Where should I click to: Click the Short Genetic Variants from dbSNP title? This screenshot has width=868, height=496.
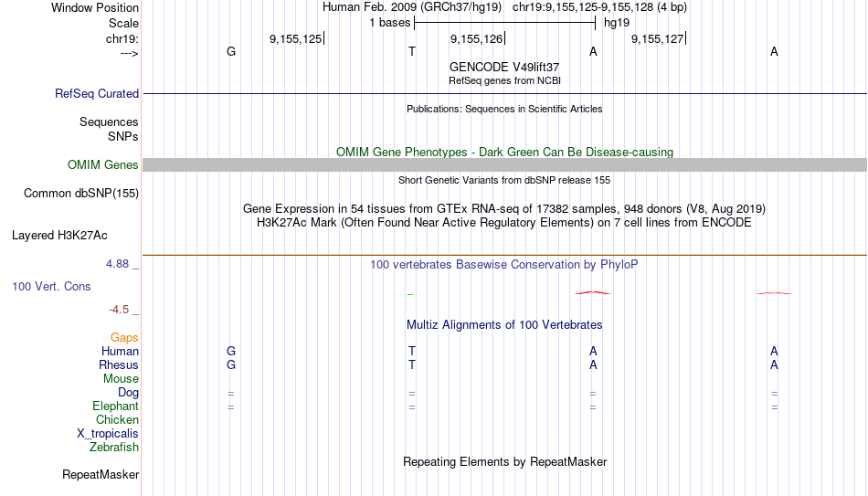tap(504, 181)
